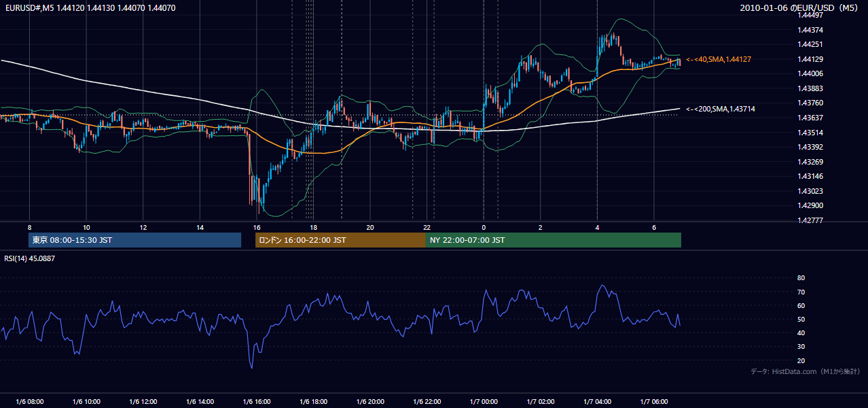Viewport: 868px width, 408px height.
Task: Click price axis value 1.43514
Action: pos(810,133)
